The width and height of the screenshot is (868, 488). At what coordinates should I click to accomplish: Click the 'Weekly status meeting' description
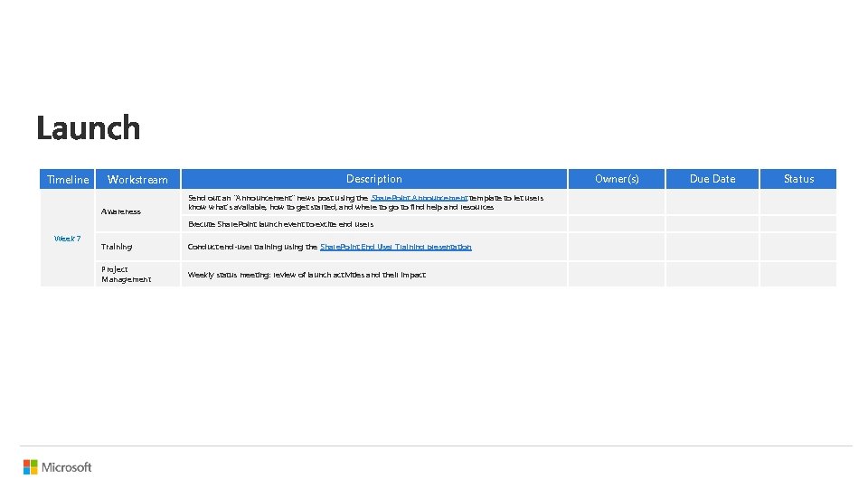[x=307, y=275]
